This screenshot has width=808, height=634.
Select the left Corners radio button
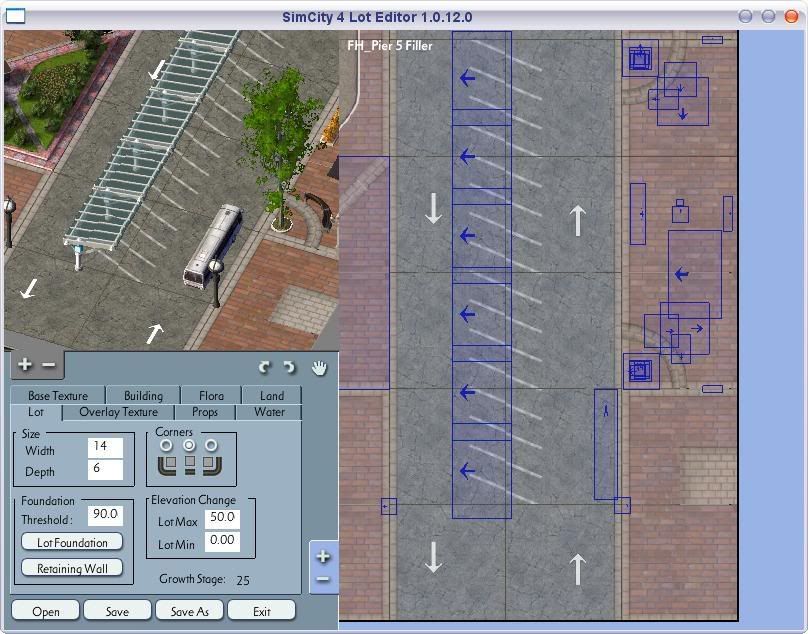(166, 445)
